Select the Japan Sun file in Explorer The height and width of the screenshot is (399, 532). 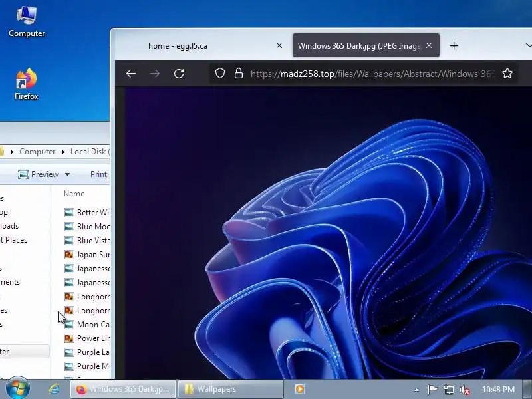pyautogui.click(x=86, y=255)
